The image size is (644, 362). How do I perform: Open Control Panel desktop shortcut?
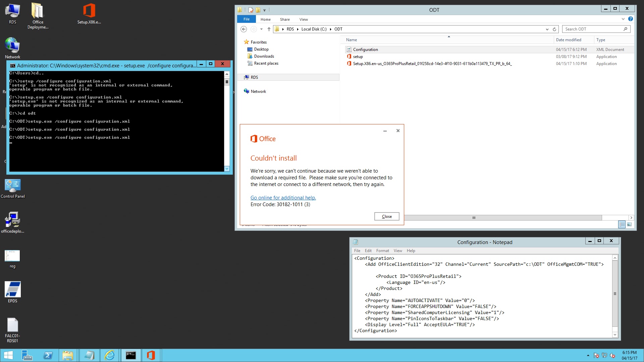pos(13,188)
